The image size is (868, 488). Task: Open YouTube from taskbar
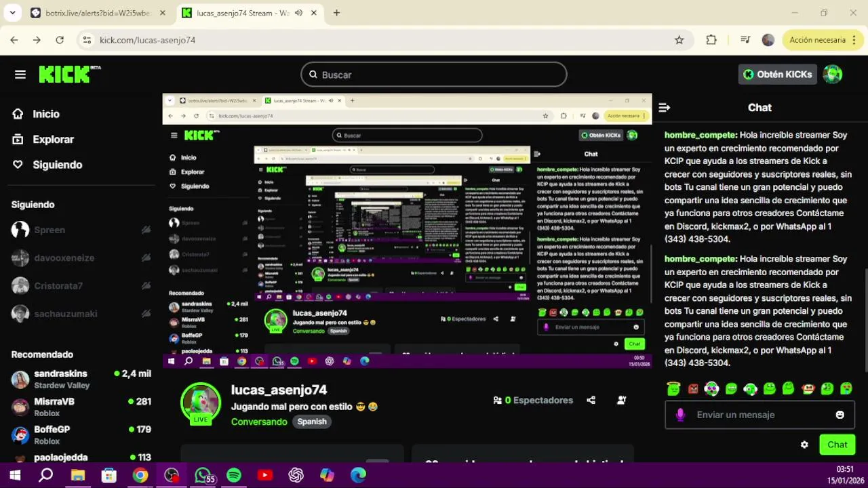265,475
